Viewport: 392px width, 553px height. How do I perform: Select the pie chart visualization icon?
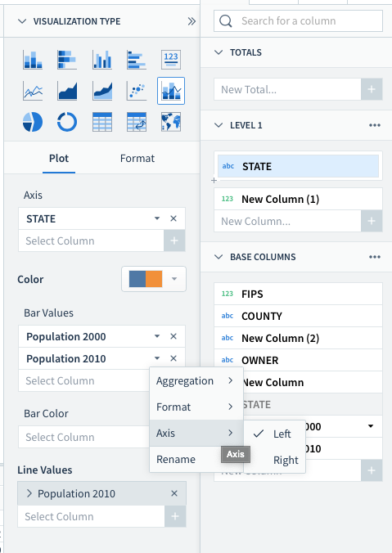[33, 122]
